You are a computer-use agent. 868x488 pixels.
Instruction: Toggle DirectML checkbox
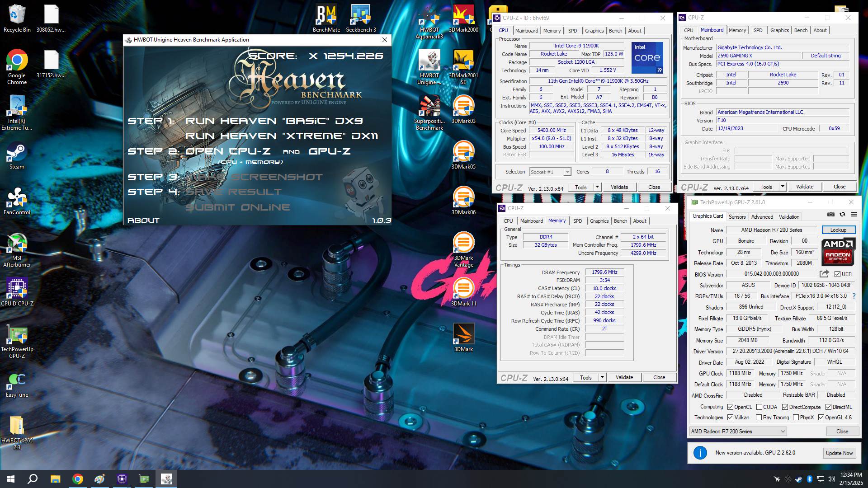pyautogui.click(x=828, y=407)
